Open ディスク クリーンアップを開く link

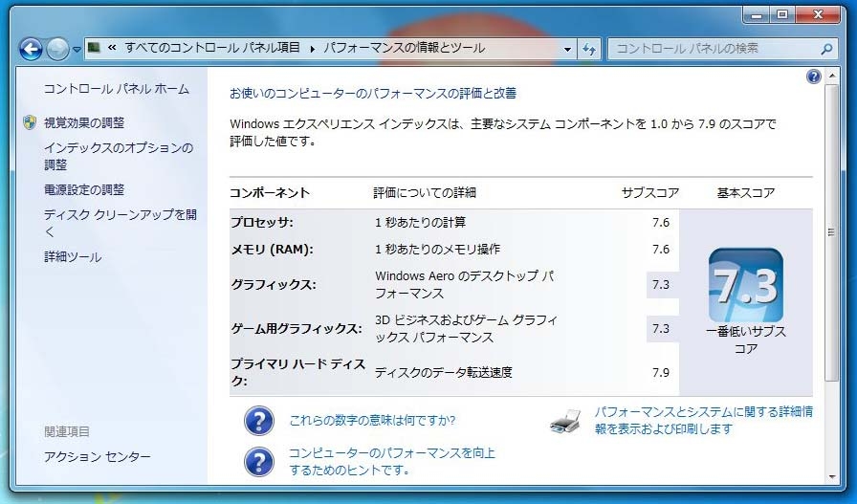[121, 223]
